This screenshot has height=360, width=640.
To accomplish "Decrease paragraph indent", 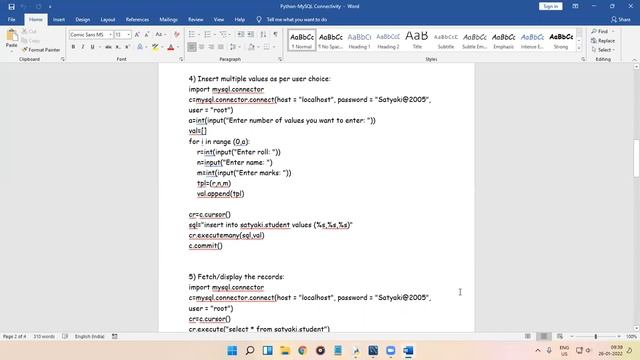I will pos(241,35).
